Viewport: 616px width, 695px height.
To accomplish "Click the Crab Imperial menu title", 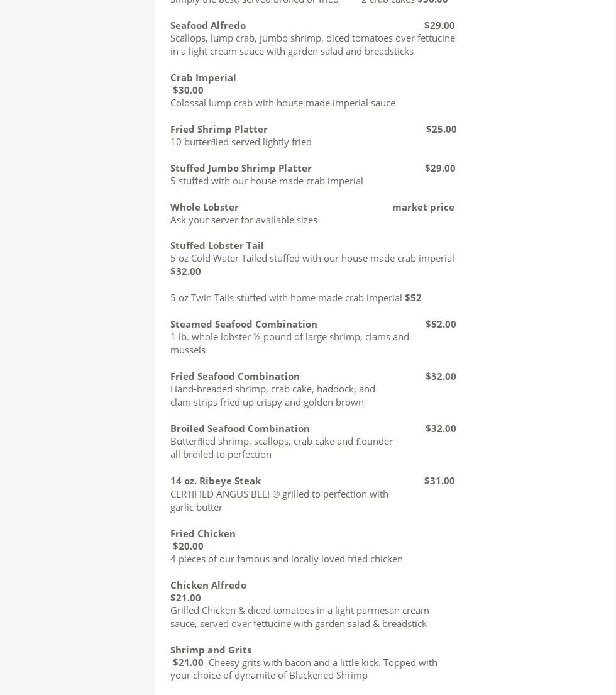I will tap(203, 77).
